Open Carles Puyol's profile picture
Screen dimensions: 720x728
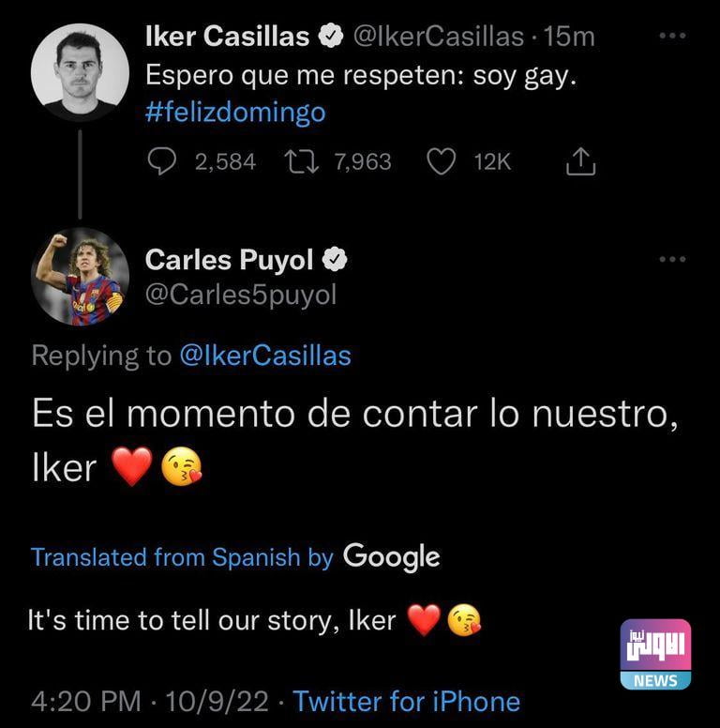click(x=80, y=277)
